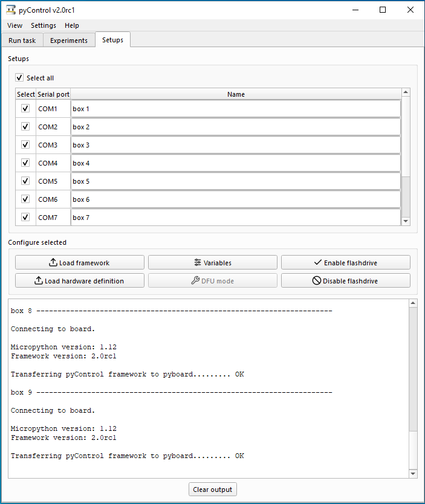The width and height of the screenshot is (425, 504).
Task: Switch to the Run task tab
Action: click(22, 40)
